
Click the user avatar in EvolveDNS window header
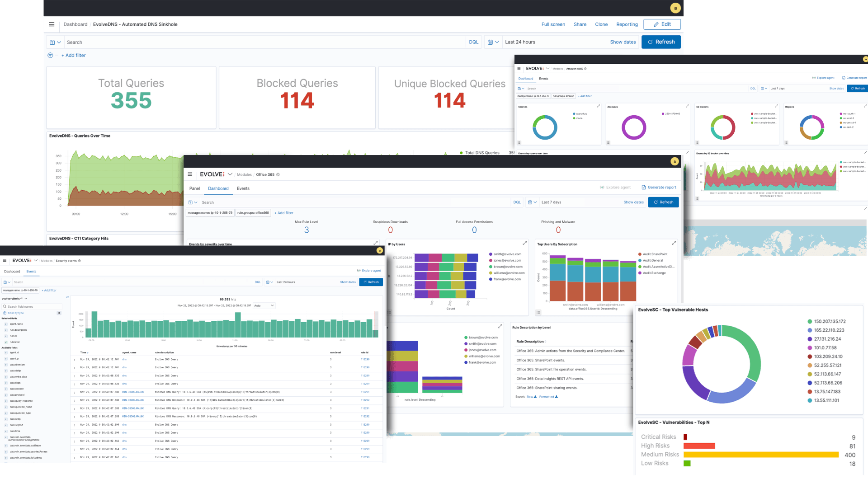click(x=675, y=8)
